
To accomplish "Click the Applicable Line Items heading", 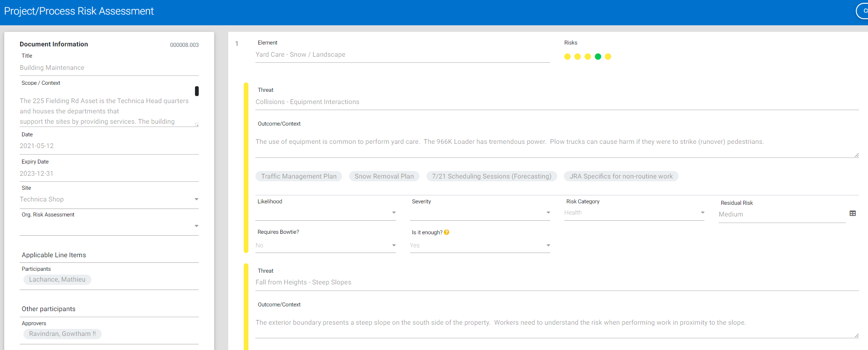I will [x=54, y=255].
